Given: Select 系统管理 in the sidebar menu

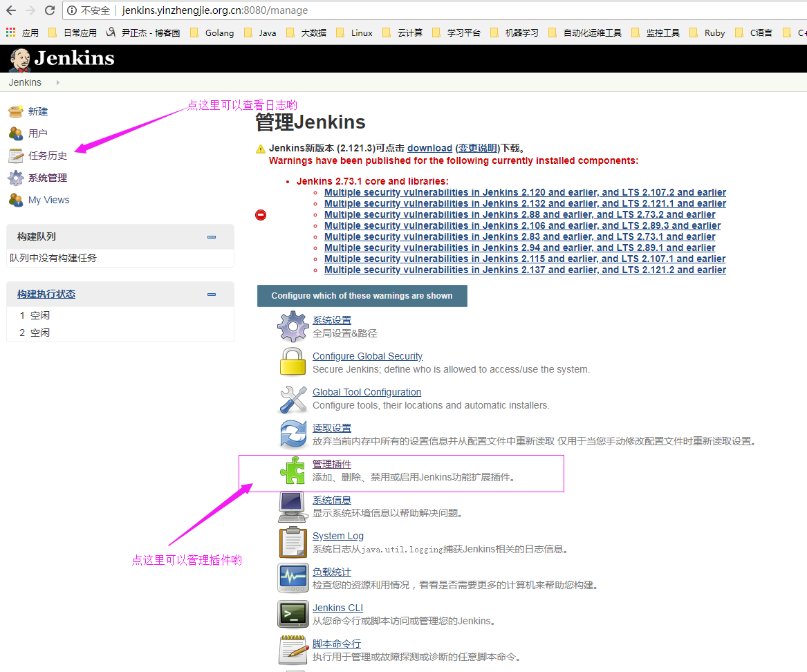Looking at the screenshot, I should coord(47,178).
